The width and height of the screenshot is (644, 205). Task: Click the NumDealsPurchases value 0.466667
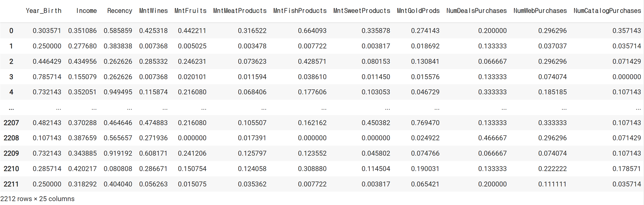coord(492,138)
